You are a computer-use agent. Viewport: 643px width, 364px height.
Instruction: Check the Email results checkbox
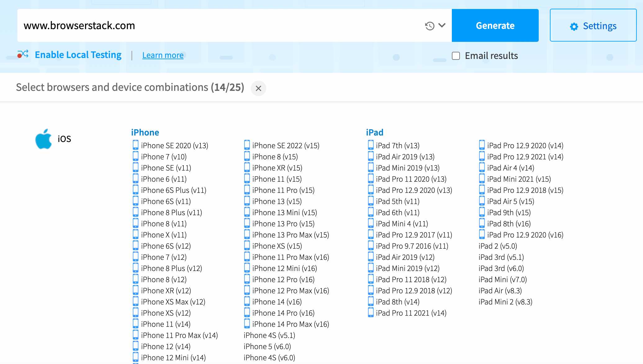tap(456, 56)
